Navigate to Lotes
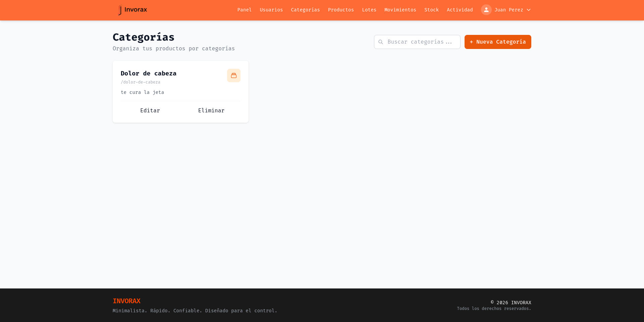 [369, 10]
